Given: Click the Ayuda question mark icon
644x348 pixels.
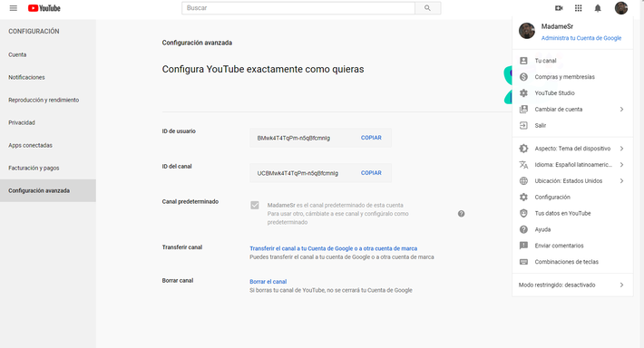Looking at the screenshot, I should click(523, 229).
